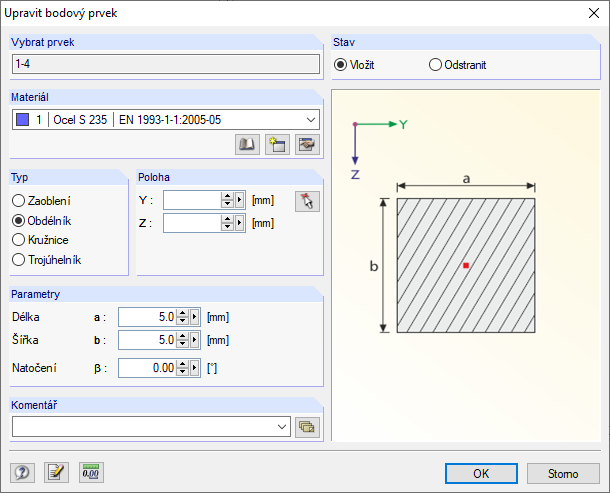Click the Natočení β value field
Image resolution: width=610 pixels, height=493 pixels.
(x=147, y=368)
